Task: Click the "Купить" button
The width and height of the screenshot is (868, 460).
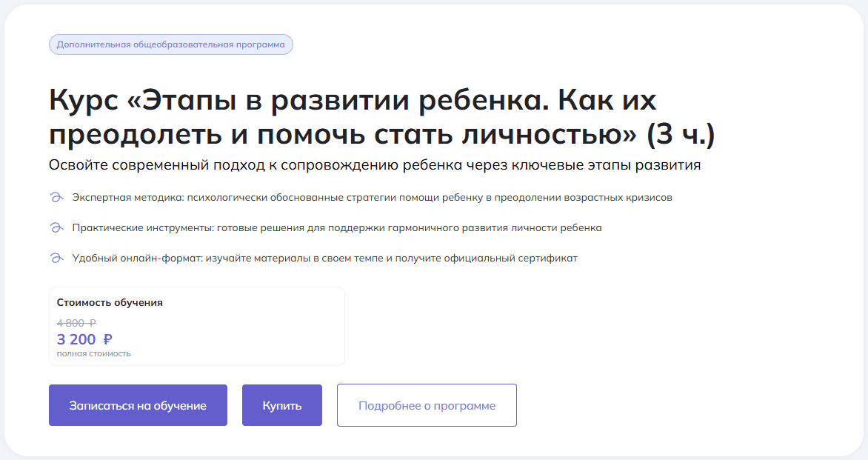Action: coord(281,405)
